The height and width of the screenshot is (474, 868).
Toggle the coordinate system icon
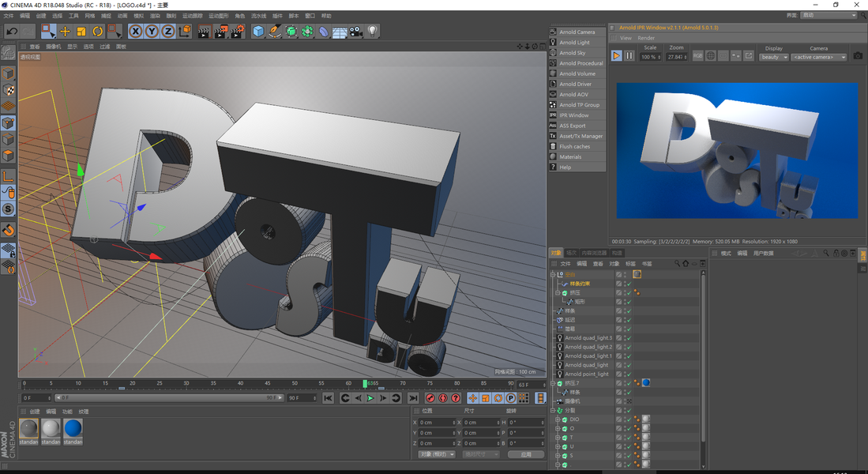(x=184, y=32)
